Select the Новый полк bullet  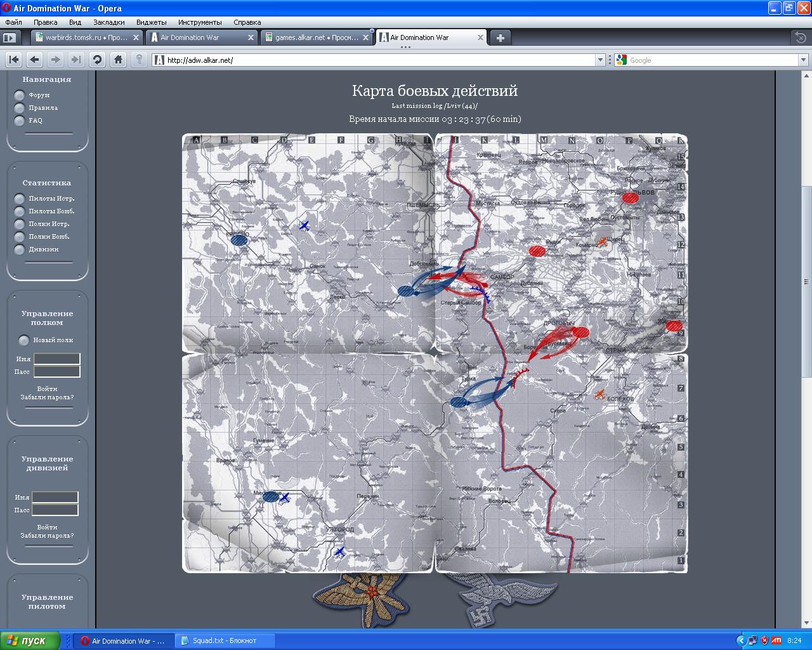coord(24,340)
